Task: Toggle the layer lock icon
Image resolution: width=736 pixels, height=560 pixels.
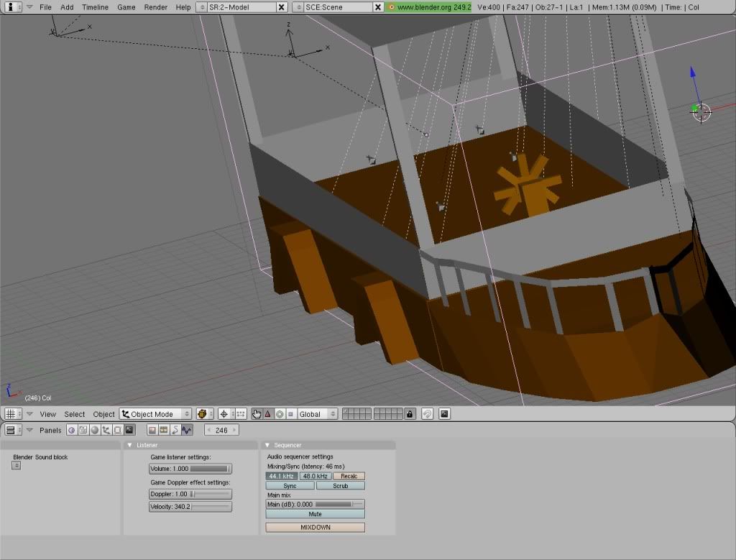Action: 410,414
